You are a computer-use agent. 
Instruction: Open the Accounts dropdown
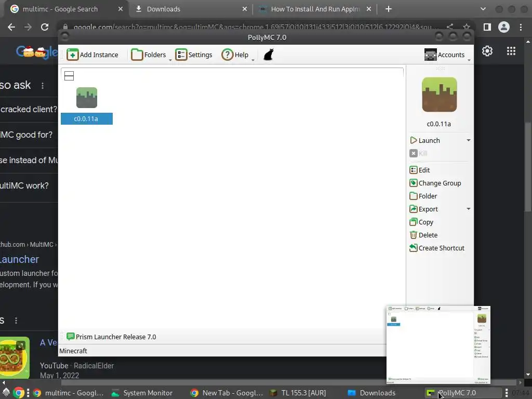point(447,55)
